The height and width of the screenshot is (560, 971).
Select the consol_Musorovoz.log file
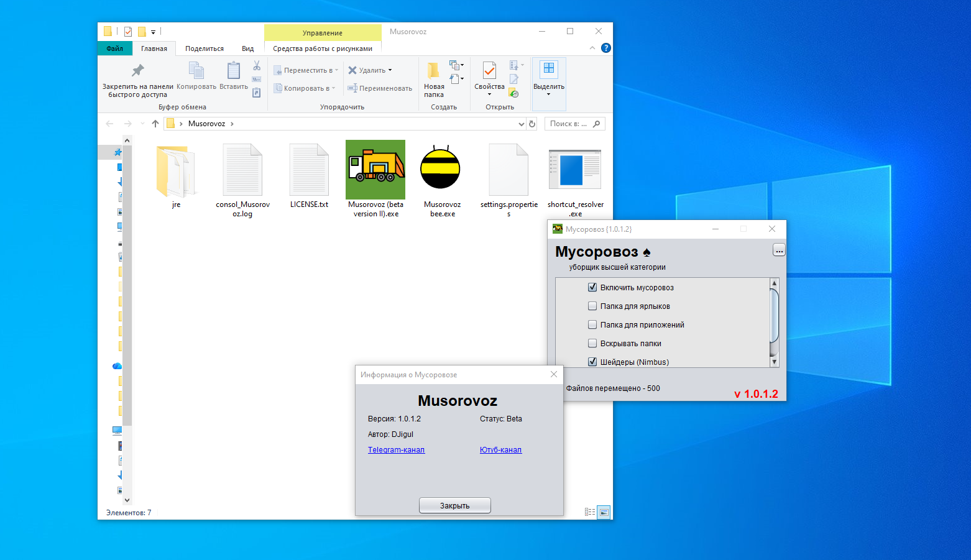[x=242, y=169]
